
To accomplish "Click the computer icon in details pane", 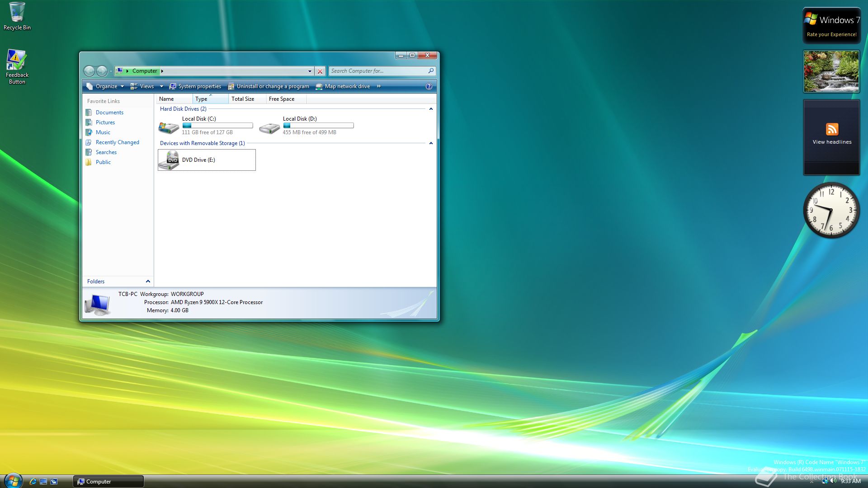I will (x=98, y=305).
